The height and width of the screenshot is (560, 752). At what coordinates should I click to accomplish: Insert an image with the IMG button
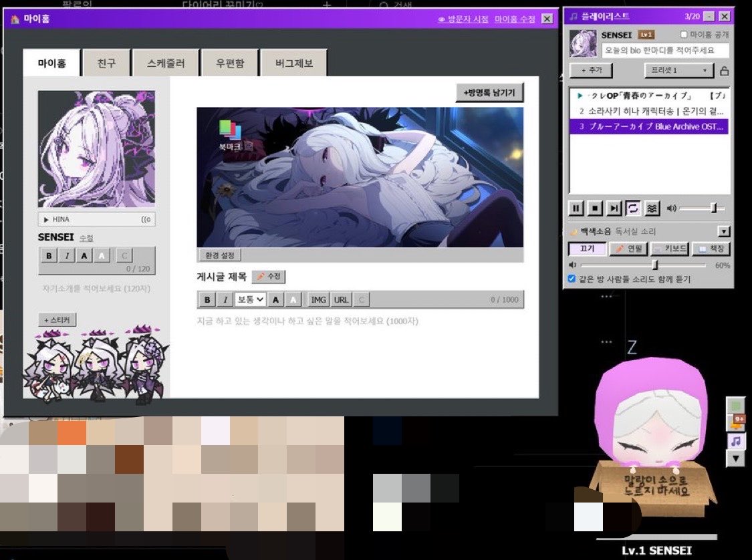[x=318, y=299]
